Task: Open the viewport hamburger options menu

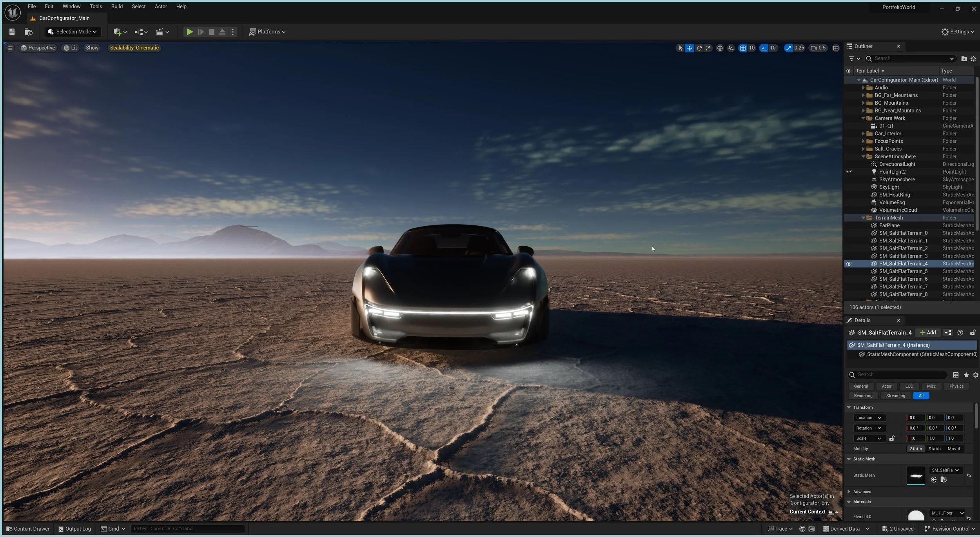Action: (10, 48)
